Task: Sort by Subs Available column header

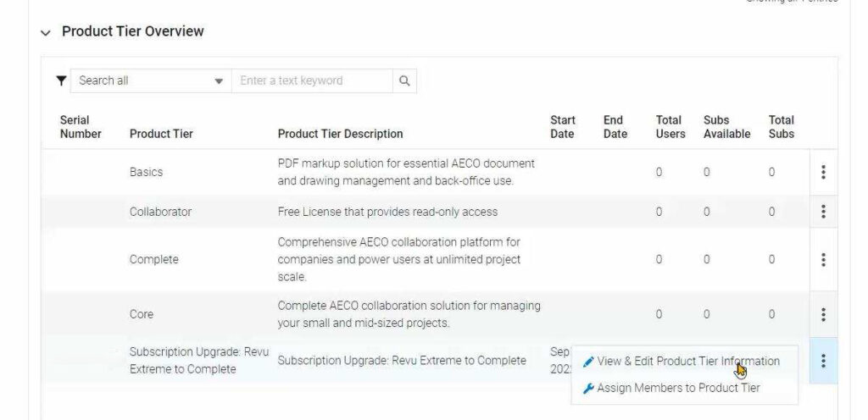Action: (726, 127)
